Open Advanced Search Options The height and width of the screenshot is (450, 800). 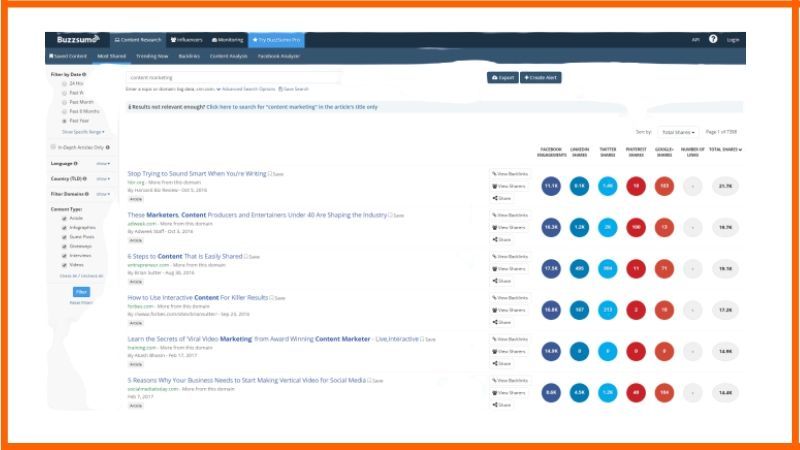[246, 89]
